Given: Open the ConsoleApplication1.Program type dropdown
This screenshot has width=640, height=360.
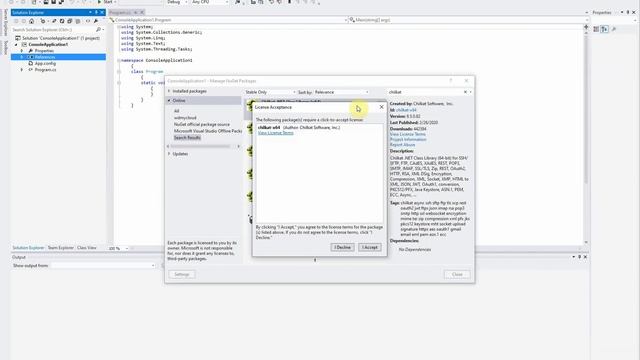Looking at the screenshot, I should (229, 20).
